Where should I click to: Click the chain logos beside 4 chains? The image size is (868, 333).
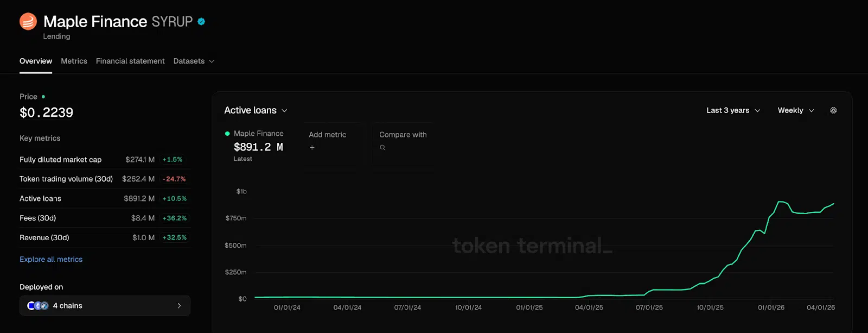pyautogui.click(x=37, y=306)
